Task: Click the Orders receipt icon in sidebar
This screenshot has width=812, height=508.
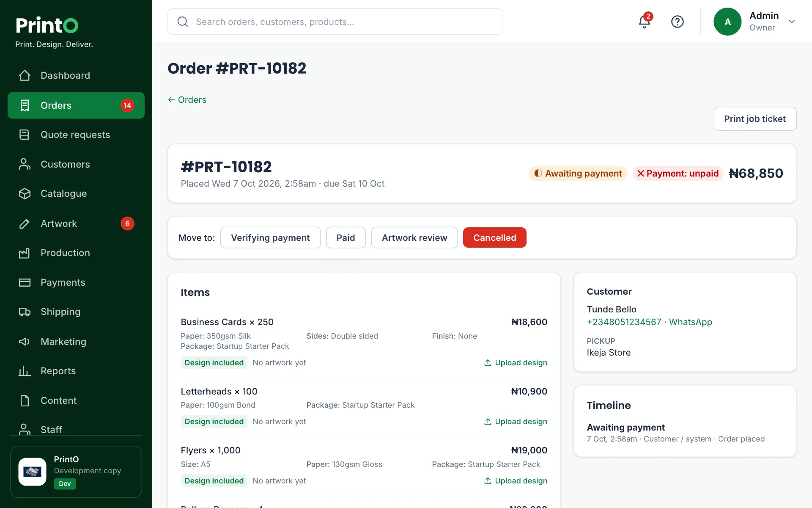Action: click(x=25, y=105)
